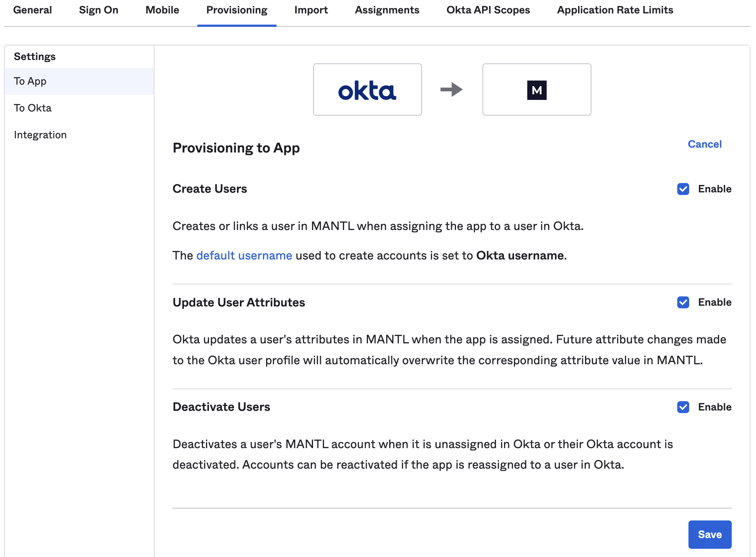Viewport: 756px width, 557px height.
Task: Go to the Import tab
Action: 311,10
